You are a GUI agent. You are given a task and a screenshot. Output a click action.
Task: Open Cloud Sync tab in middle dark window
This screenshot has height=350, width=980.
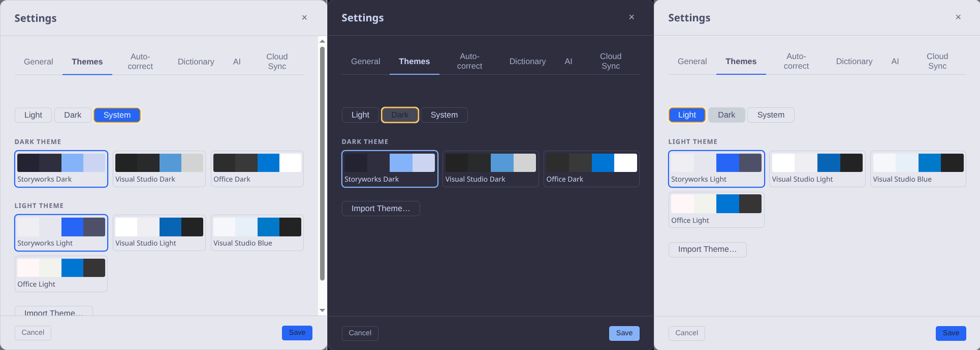pos(611,61)
